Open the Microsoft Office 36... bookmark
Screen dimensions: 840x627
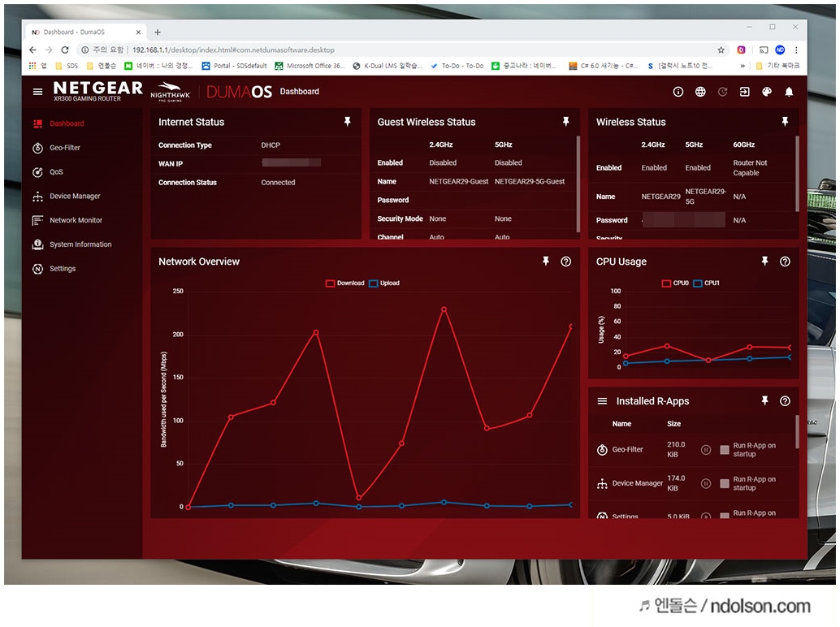pyautogui.click(x=309, y=66)
